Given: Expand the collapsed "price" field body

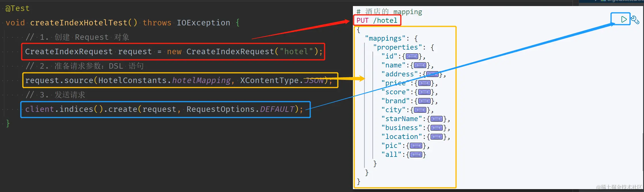Looking at the screenshot, I should pyautogui.click(x=424, y=83).
